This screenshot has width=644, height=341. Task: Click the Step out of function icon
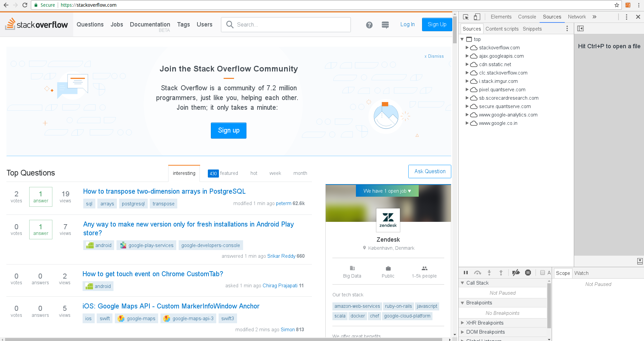click(x=501, y=273)
